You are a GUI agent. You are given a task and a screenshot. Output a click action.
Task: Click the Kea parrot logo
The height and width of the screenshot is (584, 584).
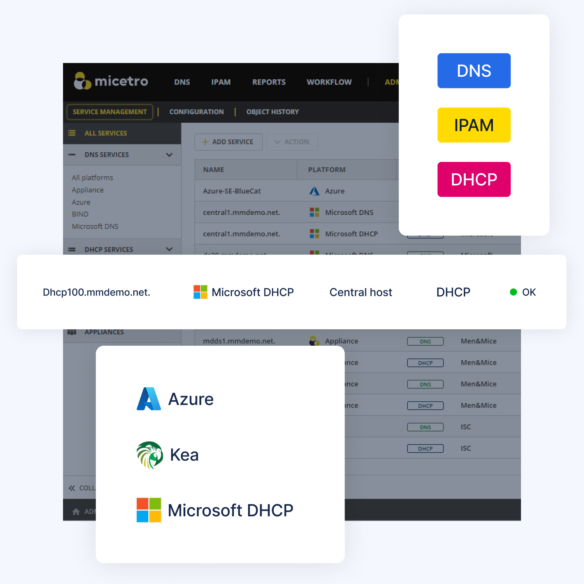[x=150, y=454]
